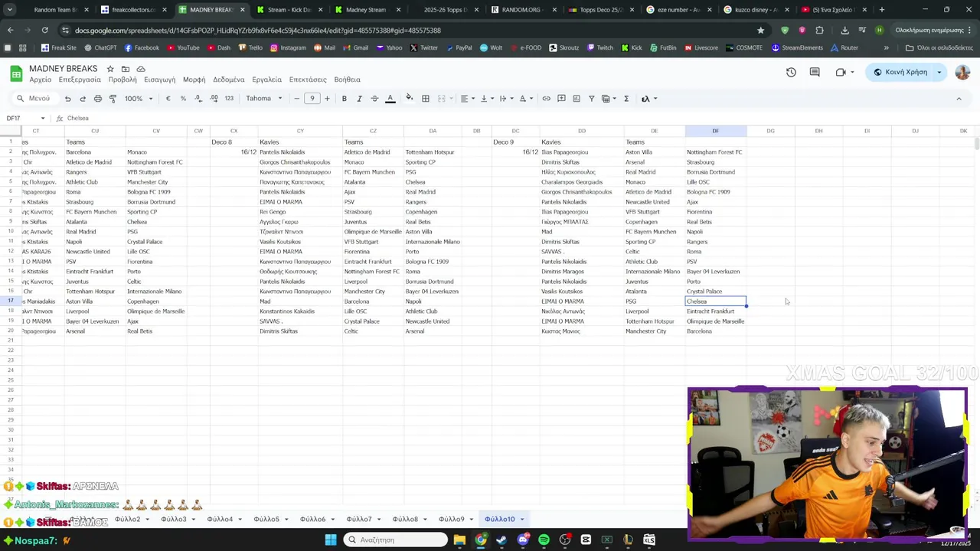The height and width of the screenshot is (551, 980).
Task: Move document using folder icon
Action: pos(126,69)
